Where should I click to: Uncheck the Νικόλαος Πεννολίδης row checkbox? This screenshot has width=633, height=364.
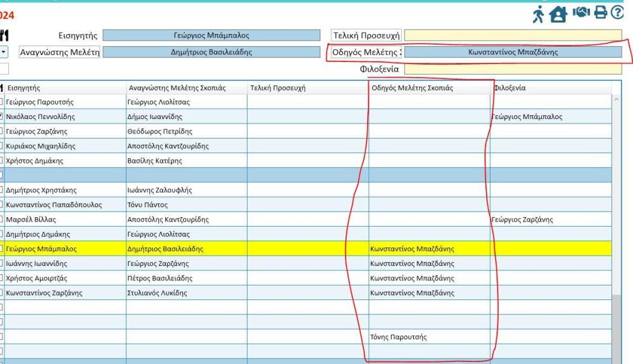tap(2, 116)
